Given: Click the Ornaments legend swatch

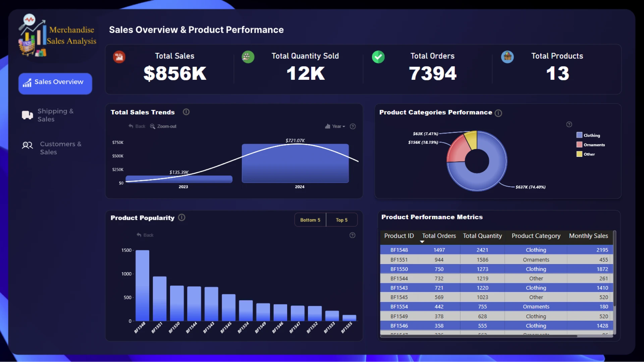Looking at the screenshot, I should [x=579, y=144].
